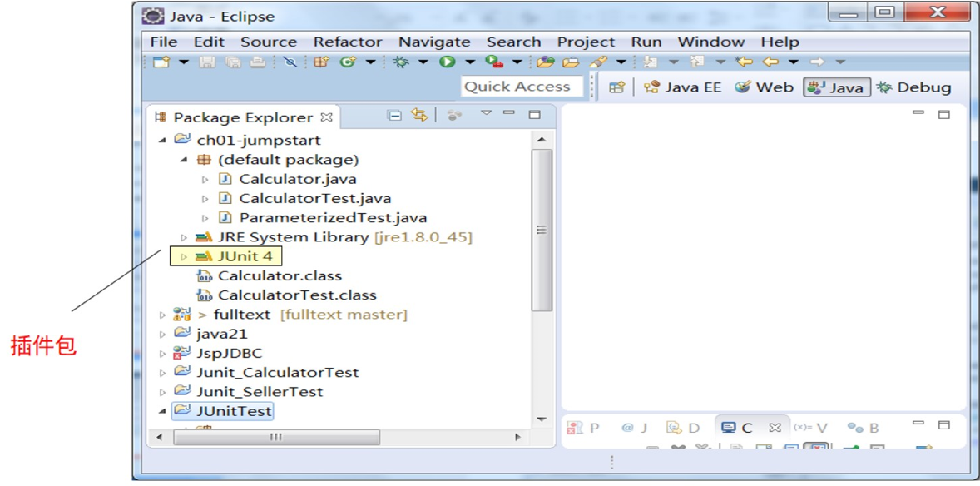Click the Save toolbar icon
Screen dimensions: 980x486
click(206, 62)
